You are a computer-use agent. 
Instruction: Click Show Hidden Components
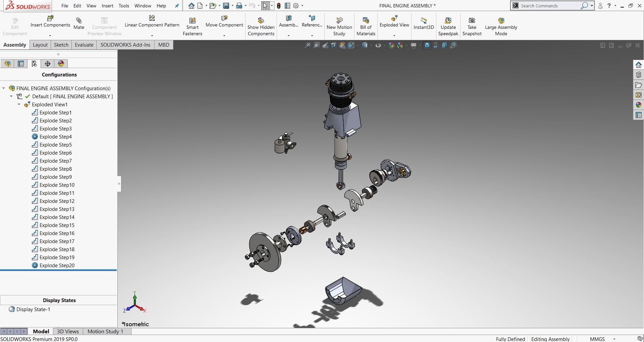tap(261, 26)
